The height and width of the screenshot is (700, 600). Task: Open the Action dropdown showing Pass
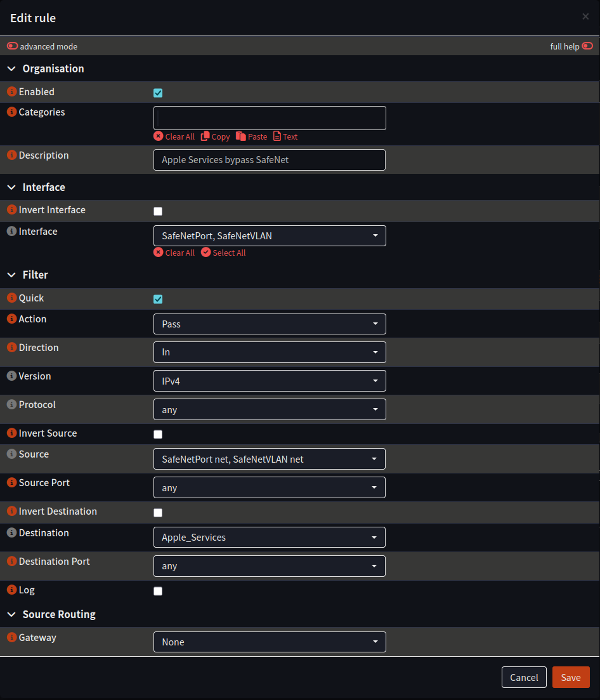(270, 324)
